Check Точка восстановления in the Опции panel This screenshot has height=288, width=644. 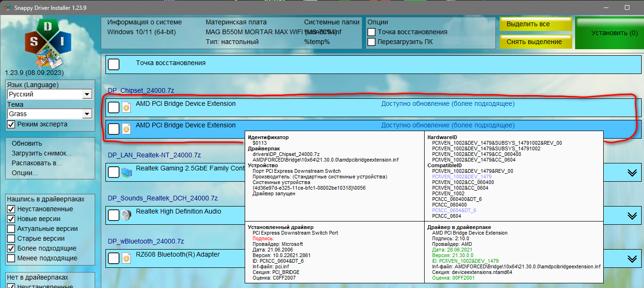tap(372, 32)
